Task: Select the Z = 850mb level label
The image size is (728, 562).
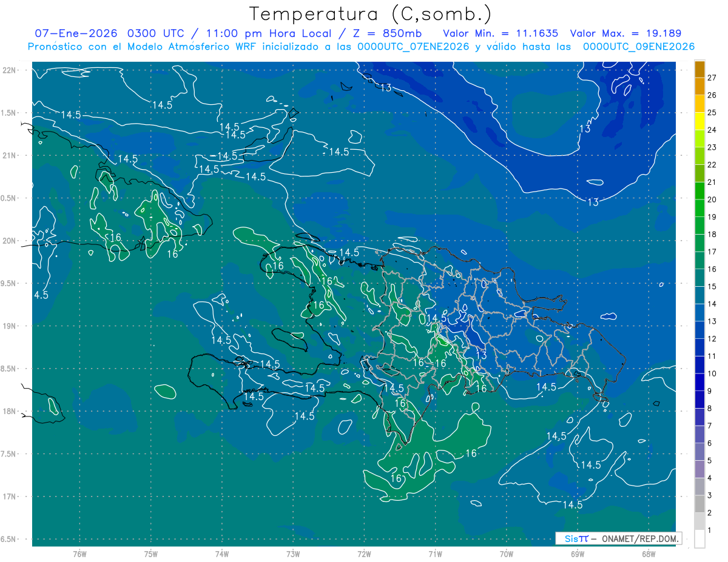Action: point(393,33)
